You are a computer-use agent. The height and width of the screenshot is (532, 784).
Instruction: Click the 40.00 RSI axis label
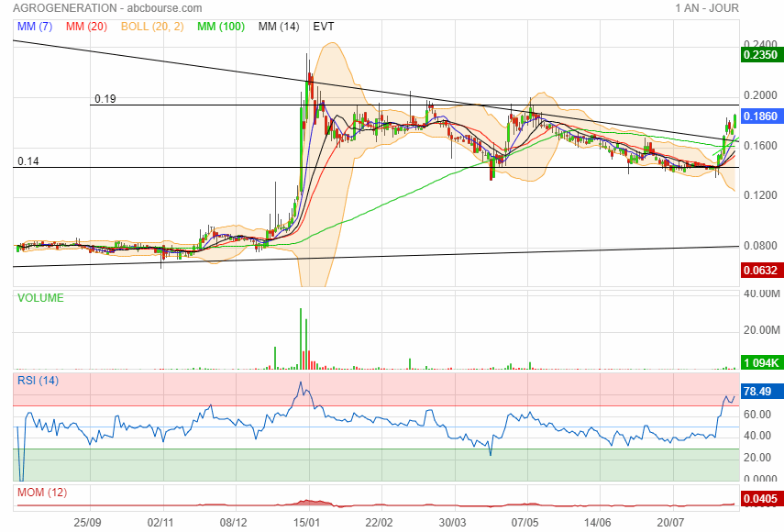pos(757,436)
